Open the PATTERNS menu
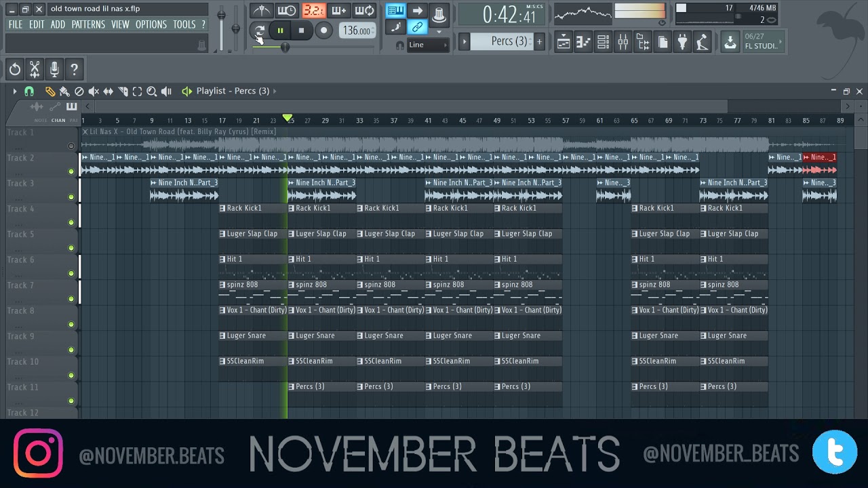The height and width of the screenshot is (488, 868). click(88, 24)
